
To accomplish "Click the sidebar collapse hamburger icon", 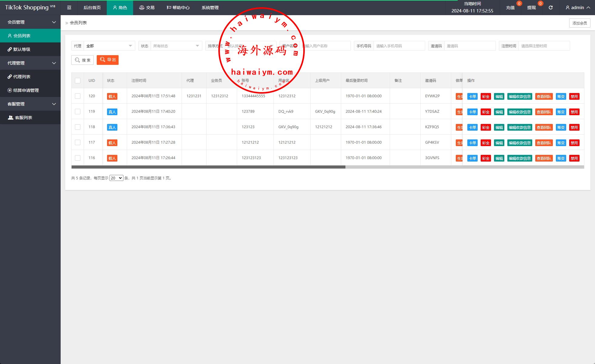I will pyautogui.click(x=69, y=8).
